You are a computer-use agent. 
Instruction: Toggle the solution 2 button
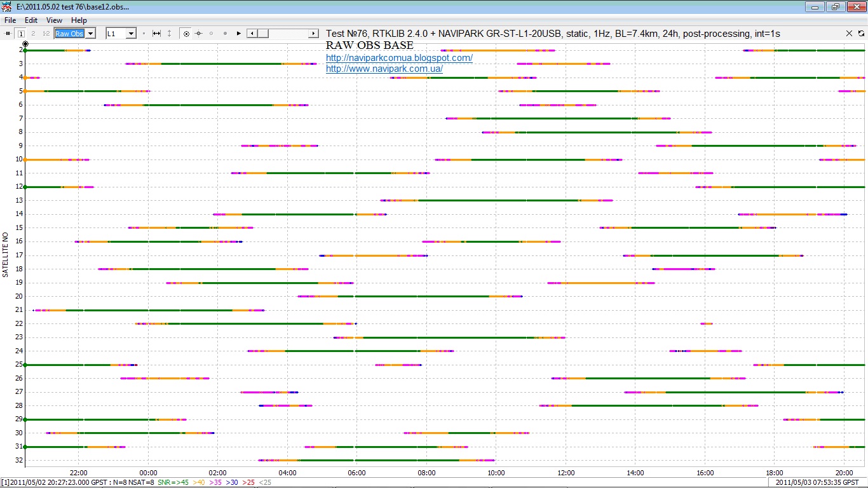(x=33, y=33)
